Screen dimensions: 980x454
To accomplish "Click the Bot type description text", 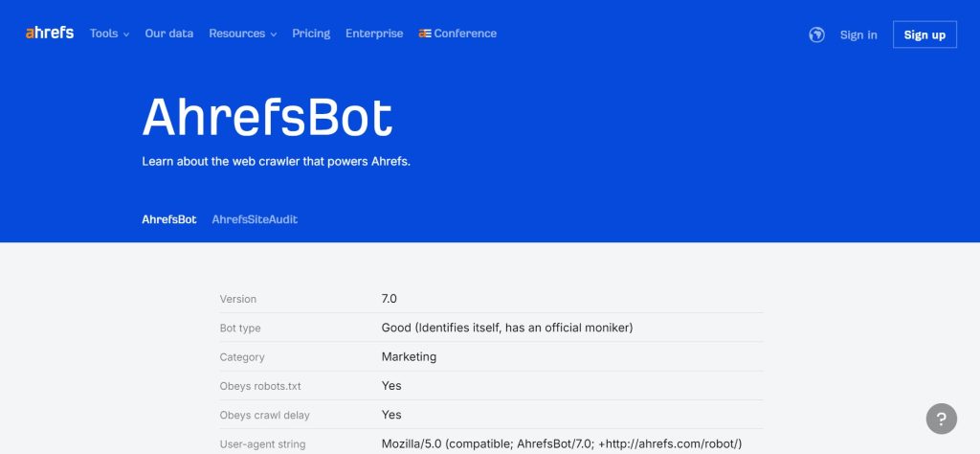I will [506, 328].
